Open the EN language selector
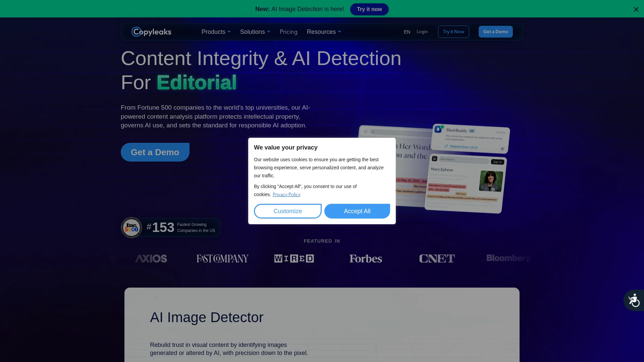Image resolution: width=644 pixels, height=362 pixels. pyautogui.click(x=407, y=32)
